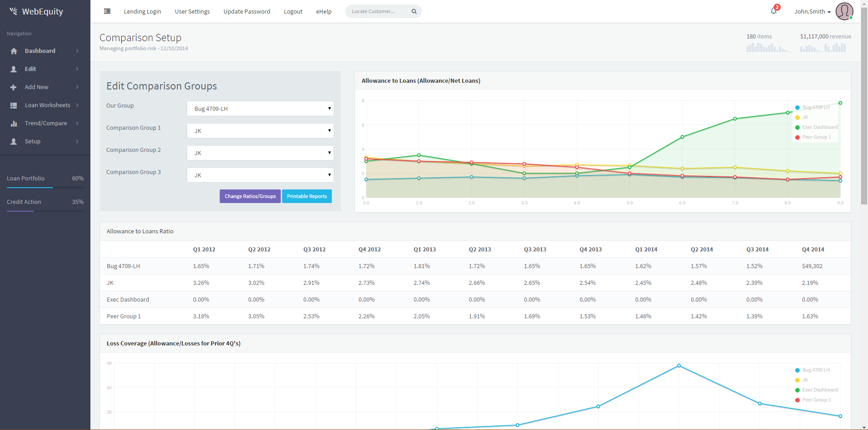Click the Printable Reports button
The image size is (868, 430).
tap(307, 196)
